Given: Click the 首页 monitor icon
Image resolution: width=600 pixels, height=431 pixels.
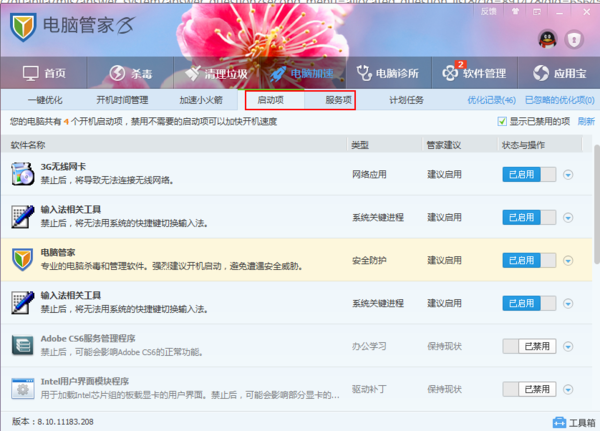Looking at the screenshot, I should [31, 73].
